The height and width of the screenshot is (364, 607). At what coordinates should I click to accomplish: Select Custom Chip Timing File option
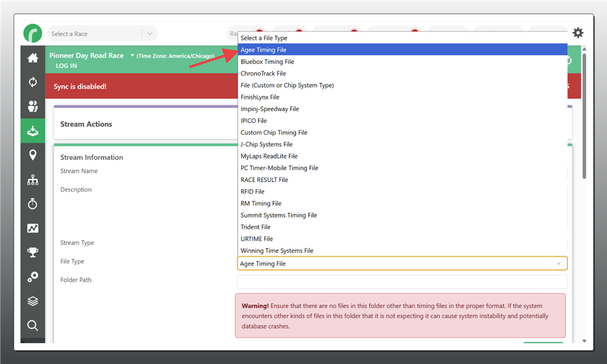click(402, 132)
